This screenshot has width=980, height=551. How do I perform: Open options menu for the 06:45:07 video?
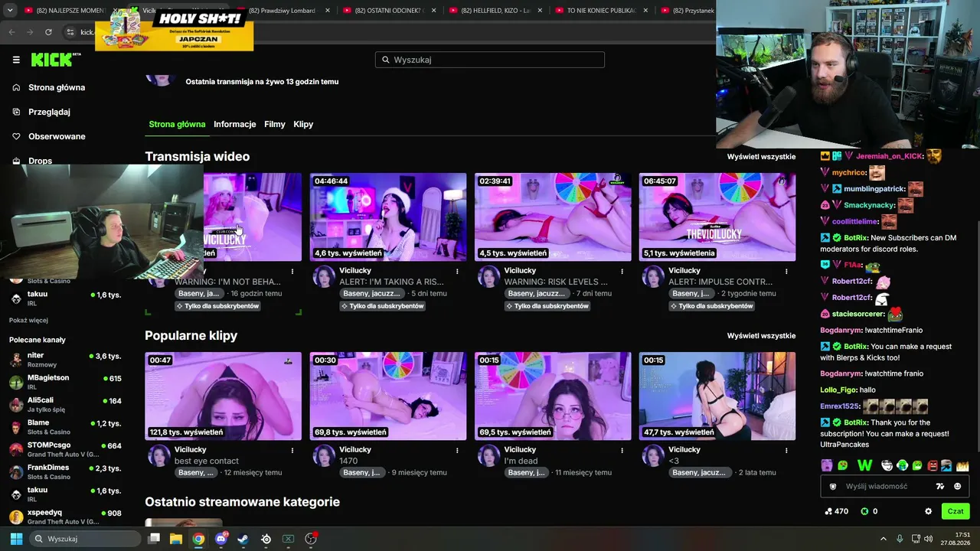click(x=786, y=271)
